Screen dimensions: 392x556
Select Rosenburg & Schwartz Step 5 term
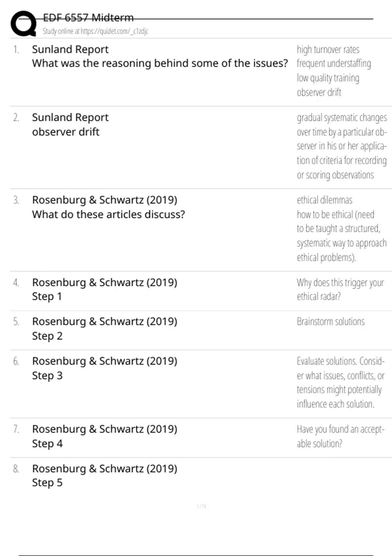[105, 475]
